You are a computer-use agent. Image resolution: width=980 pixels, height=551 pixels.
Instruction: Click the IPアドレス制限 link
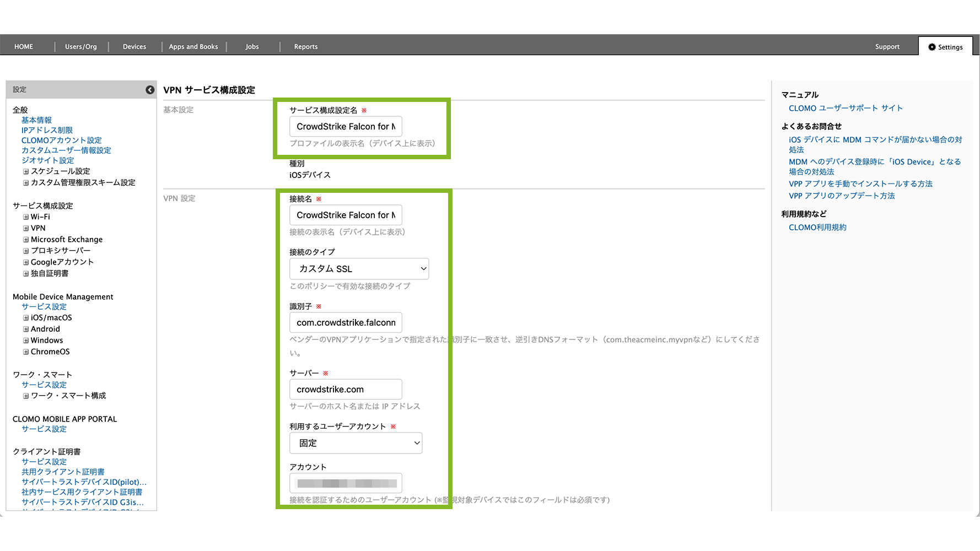tap(47, 131)
